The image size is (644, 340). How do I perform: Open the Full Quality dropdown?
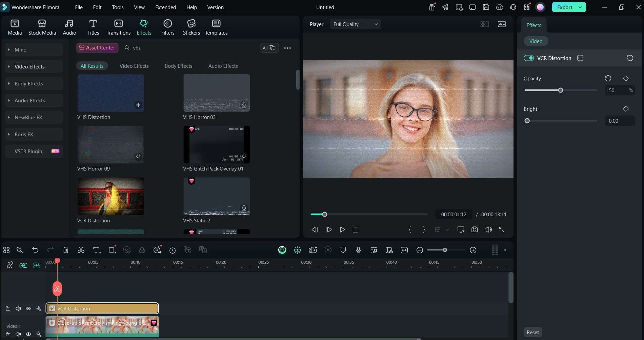[355, 24]
